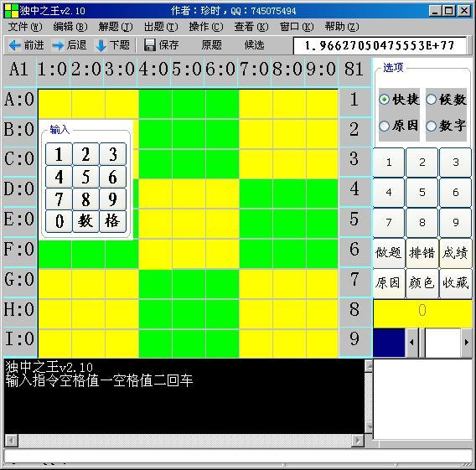Click number 1 in the right-side number pad
Viewport: 476px width, 470px height.
click(x=389, y=163)
